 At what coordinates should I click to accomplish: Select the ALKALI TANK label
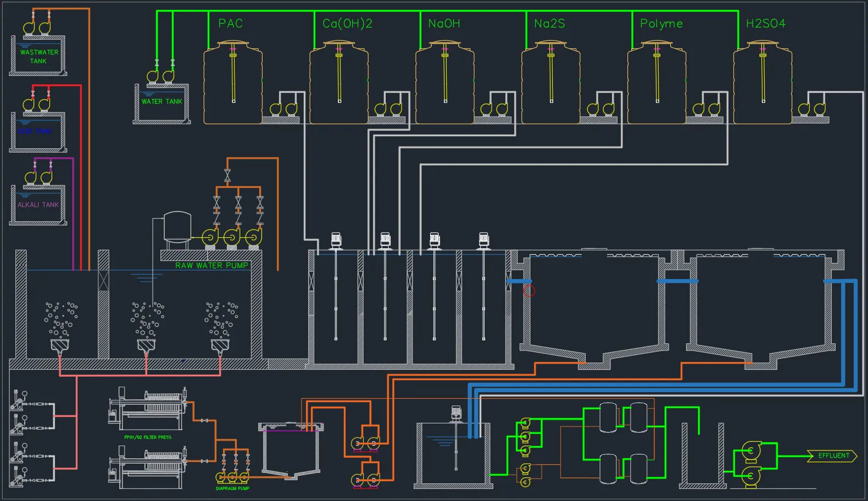(38, 205)
